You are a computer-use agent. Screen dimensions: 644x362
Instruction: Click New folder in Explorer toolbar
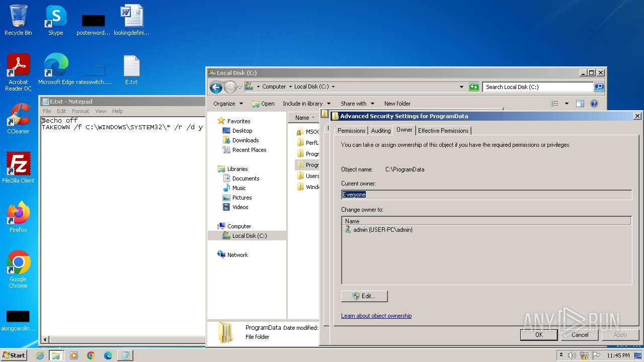click(397, 104)
